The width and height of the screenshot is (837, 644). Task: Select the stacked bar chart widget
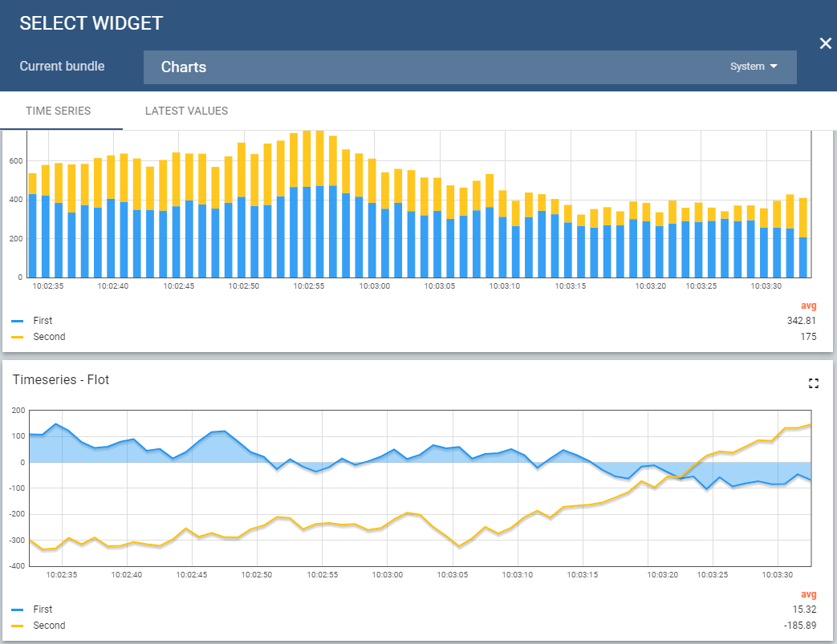coord(417,209)
